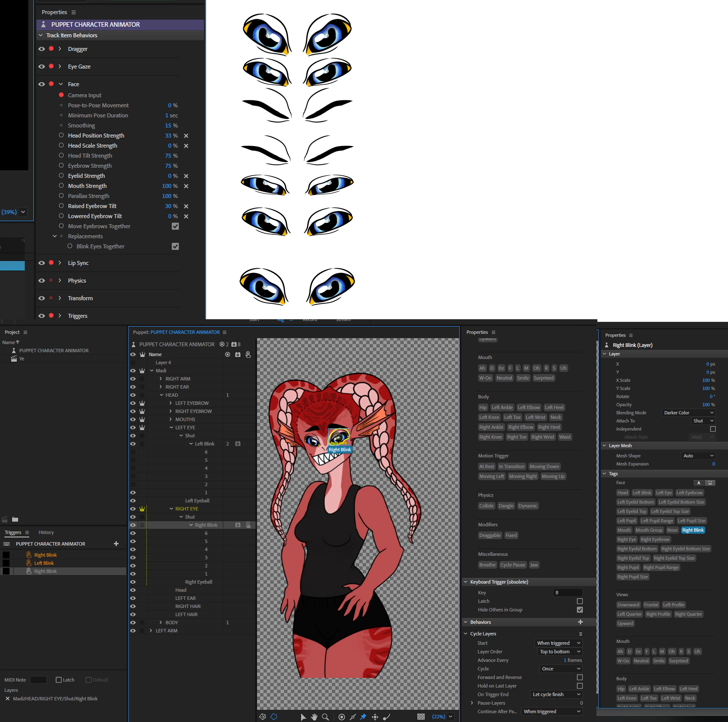
Task: Click the Key input field
Action: click(567, 593)
